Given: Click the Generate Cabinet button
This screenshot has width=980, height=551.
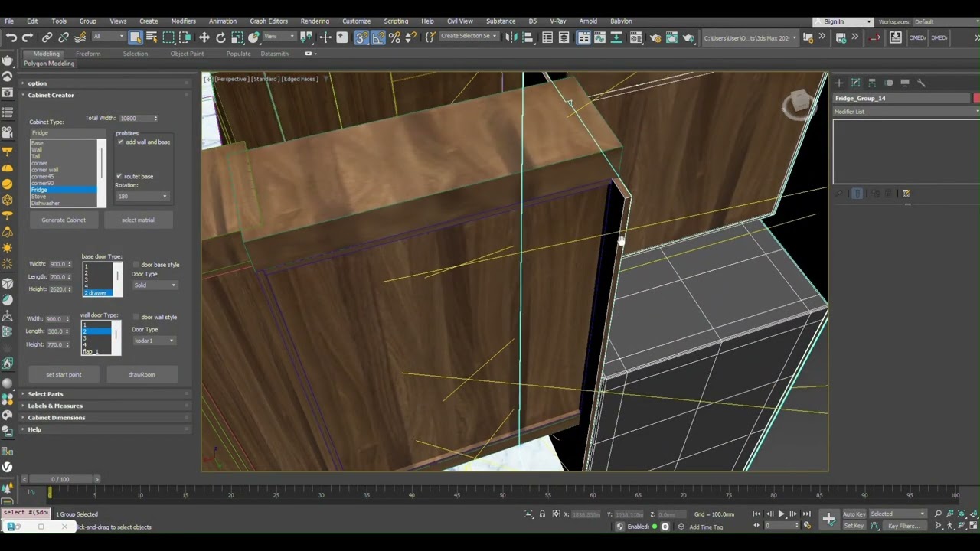Looking at the screenshot, I should (x=64, y=220).
